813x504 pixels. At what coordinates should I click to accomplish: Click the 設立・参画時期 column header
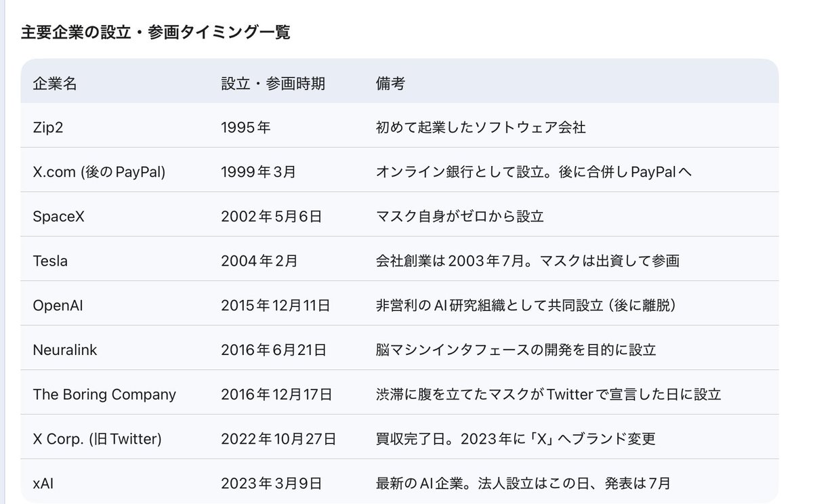273,83
